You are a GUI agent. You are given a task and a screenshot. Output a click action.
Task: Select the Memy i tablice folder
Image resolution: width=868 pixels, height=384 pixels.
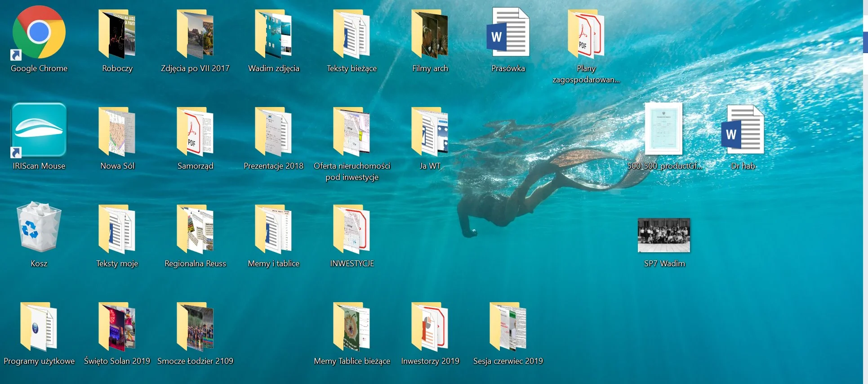[273, 229]
